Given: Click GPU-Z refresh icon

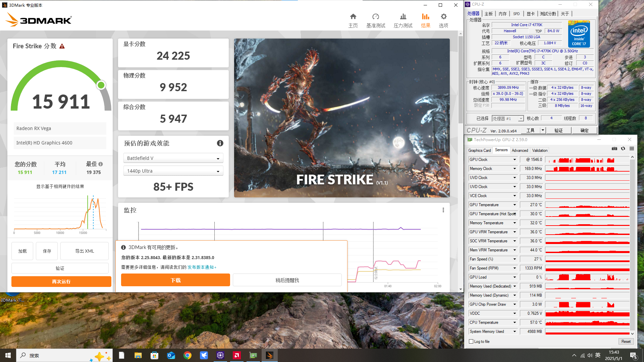Looking at the screenshot, I should 623,149.
